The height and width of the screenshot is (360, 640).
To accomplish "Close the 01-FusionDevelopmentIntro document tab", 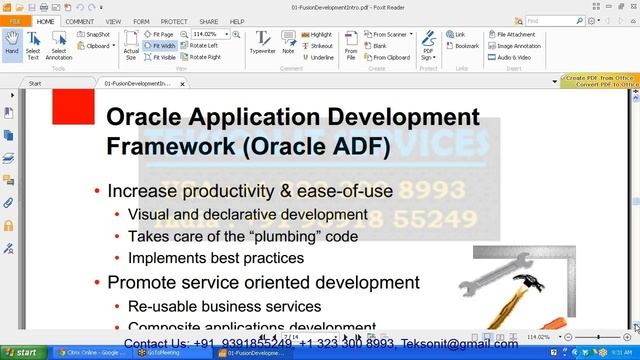I will tap(182, 84).
